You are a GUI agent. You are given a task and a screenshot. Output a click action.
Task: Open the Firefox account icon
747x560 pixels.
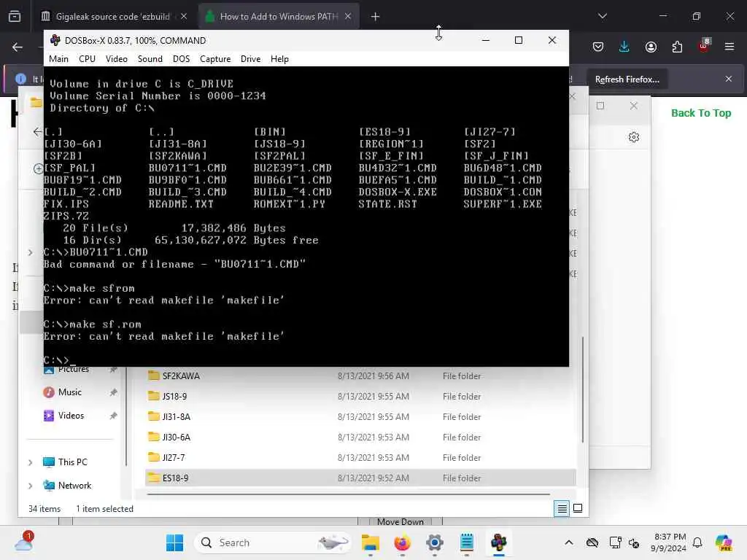(651, 47)
